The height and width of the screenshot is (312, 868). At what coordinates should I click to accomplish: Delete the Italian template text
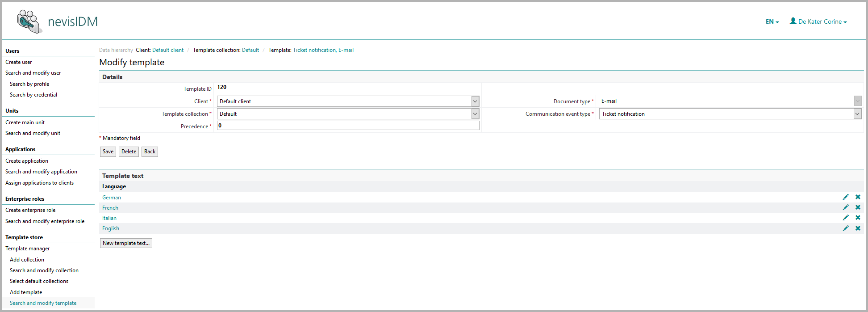pos(857,218)
